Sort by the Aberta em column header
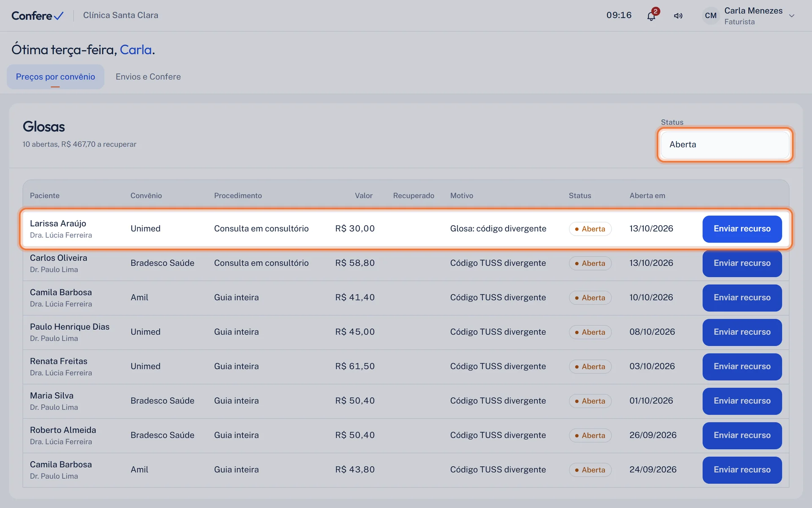 click(x=647, y=196)
